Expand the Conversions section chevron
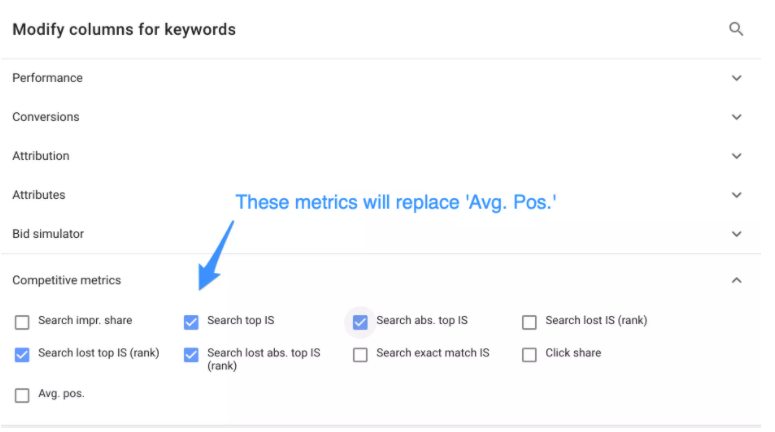 click(737, 117)
